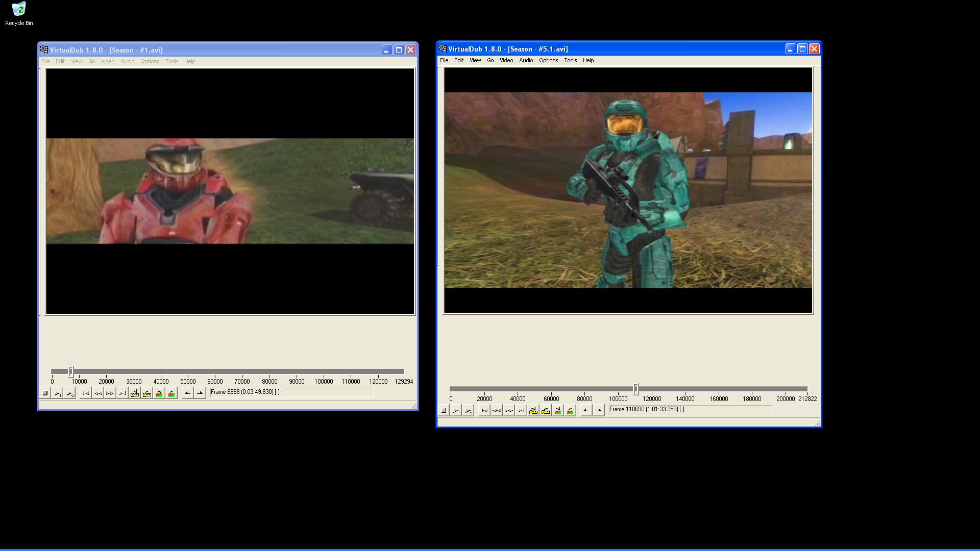Image resolution: width=980 pixels, height=551 pixels.
Task: Previous scene scan icon in Season #5.1.avi window
Action: [558, 411]
